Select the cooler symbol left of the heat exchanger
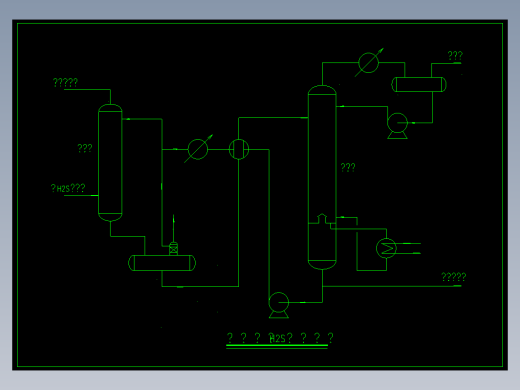The height and width of the screenshot is (390, 520). click(198, 149)
